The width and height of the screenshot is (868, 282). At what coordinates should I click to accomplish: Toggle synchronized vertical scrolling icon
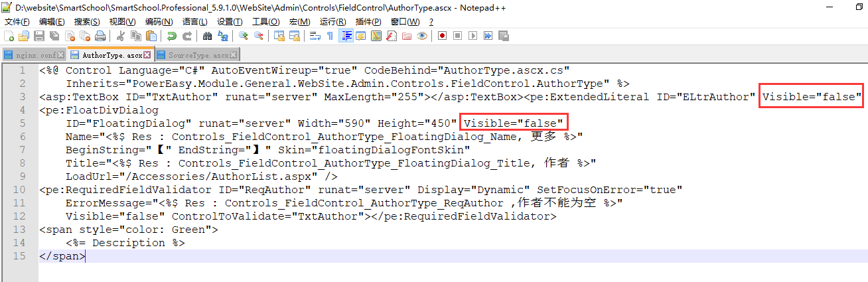tap(280, 36)
